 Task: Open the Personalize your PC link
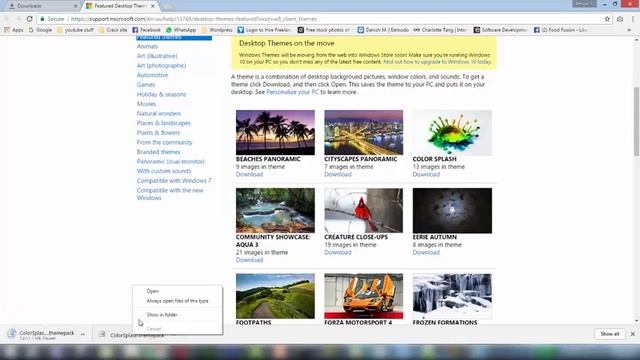tap(292, 92)
